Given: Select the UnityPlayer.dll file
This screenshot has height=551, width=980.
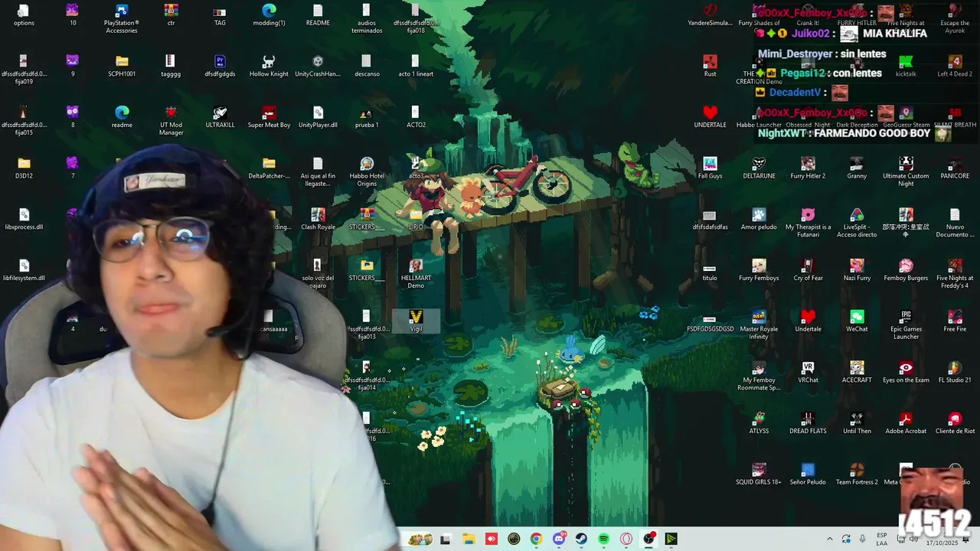Looking at the screenshot, I should (318, 117).
